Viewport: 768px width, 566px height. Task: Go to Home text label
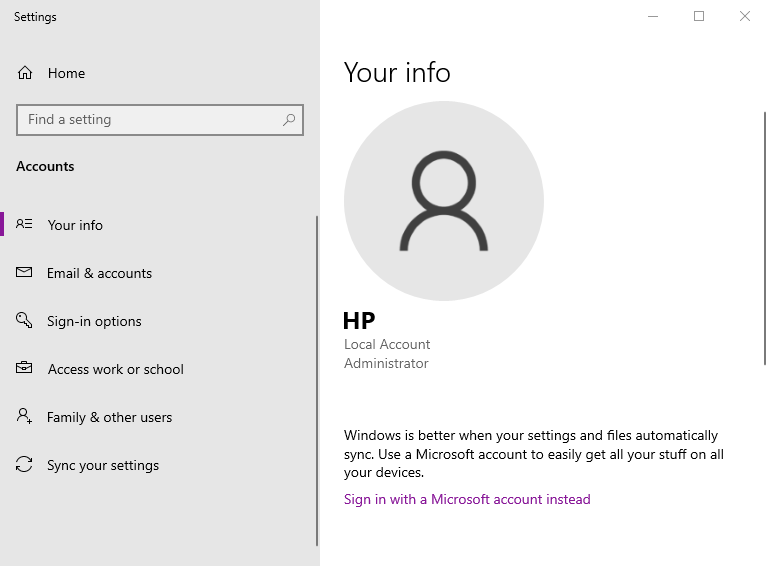point(66,73)
